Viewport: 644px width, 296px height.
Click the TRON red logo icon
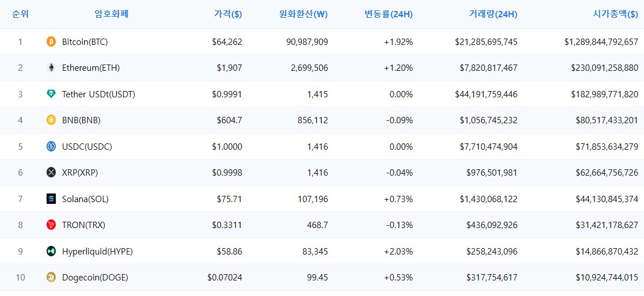coord(51,225)
